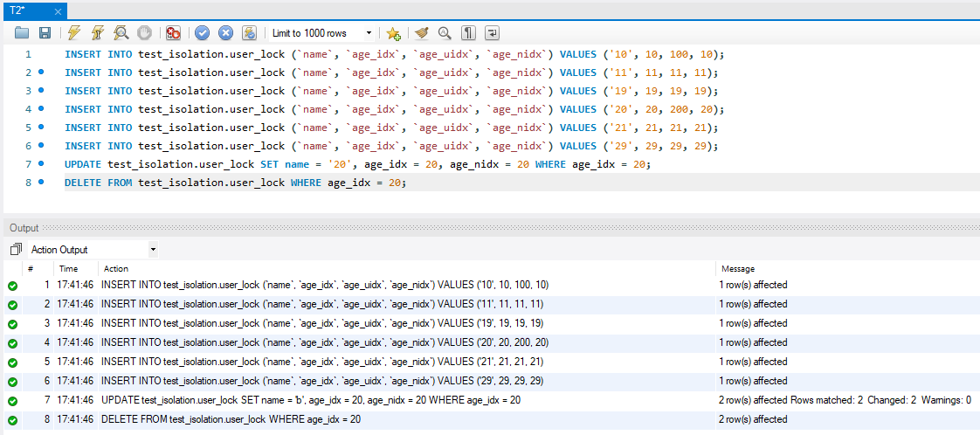The width and height of the screenshot is (980, 435).
Task: Select output action INSERT VALUES ('20', 20, 200, 20)
Action: pos(325,342)
